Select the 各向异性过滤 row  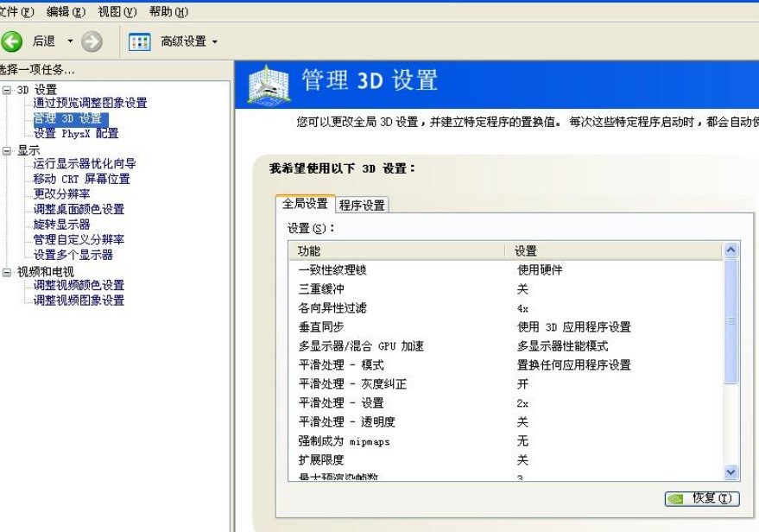[506, 308]
